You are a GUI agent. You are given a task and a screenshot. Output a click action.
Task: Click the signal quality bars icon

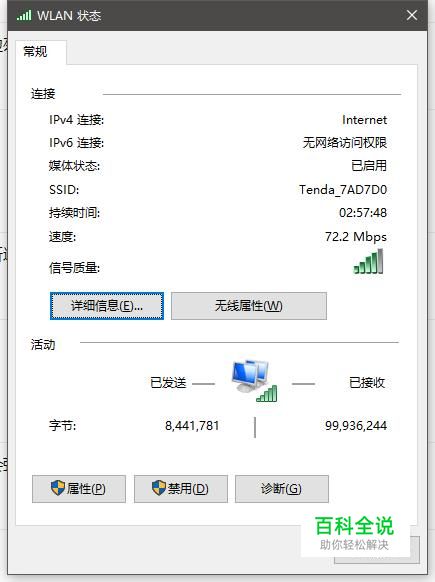368,262
